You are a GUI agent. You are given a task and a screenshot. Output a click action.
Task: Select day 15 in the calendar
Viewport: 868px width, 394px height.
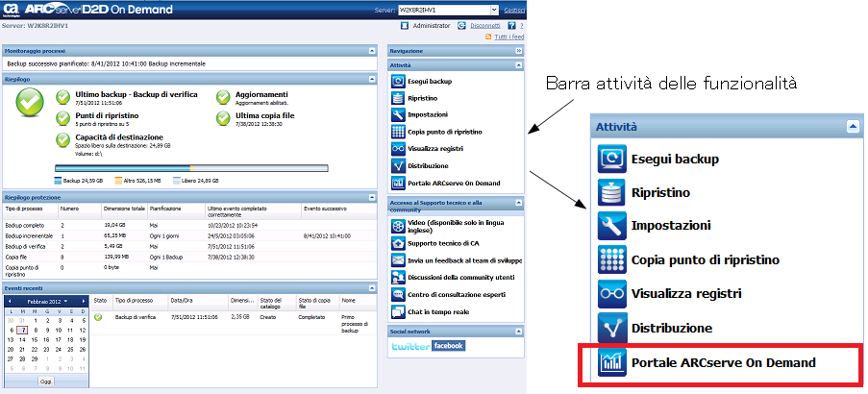pos(36,340)
